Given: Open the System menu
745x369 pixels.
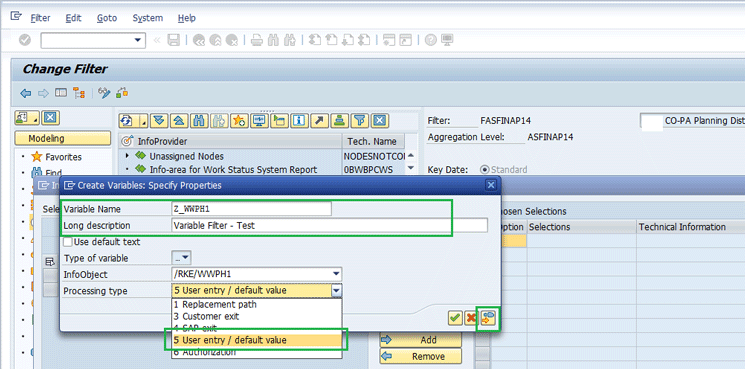Looking at the screenshot, I should 147,18.
